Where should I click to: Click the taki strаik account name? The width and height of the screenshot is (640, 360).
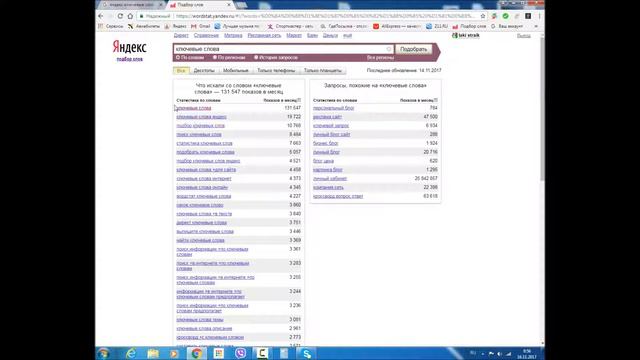click(469, 36)
